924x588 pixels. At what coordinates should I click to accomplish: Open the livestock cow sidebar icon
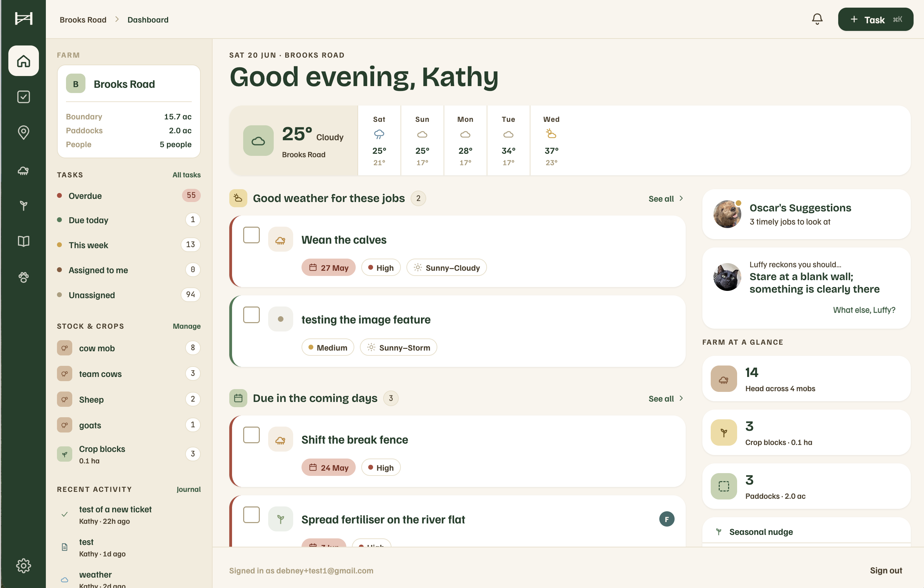[23, 170]
